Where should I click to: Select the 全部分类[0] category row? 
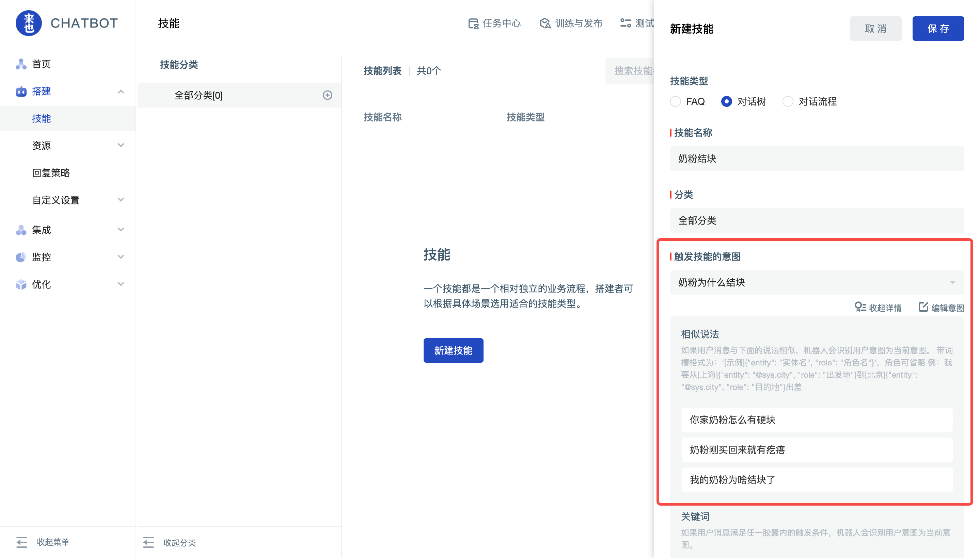[239, 95]
